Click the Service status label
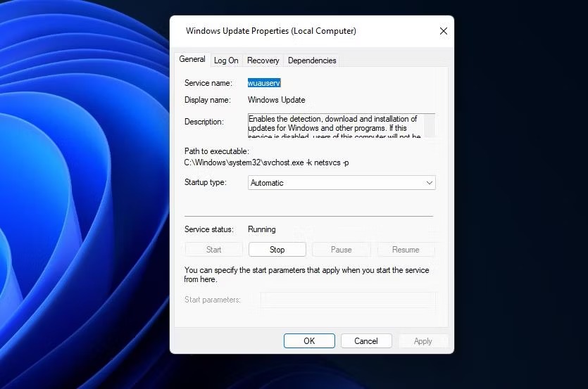 tap(209, 229)
